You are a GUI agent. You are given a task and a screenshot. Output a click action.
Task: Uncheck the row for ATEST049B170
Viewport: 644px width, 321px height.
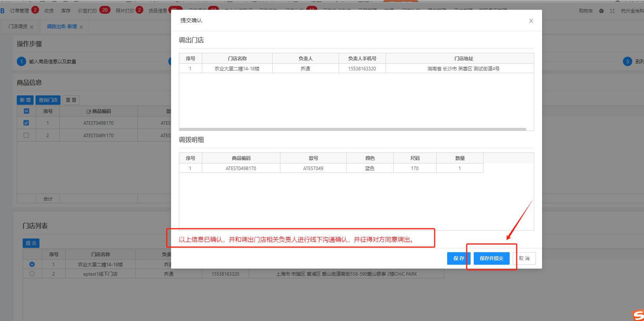26,123
